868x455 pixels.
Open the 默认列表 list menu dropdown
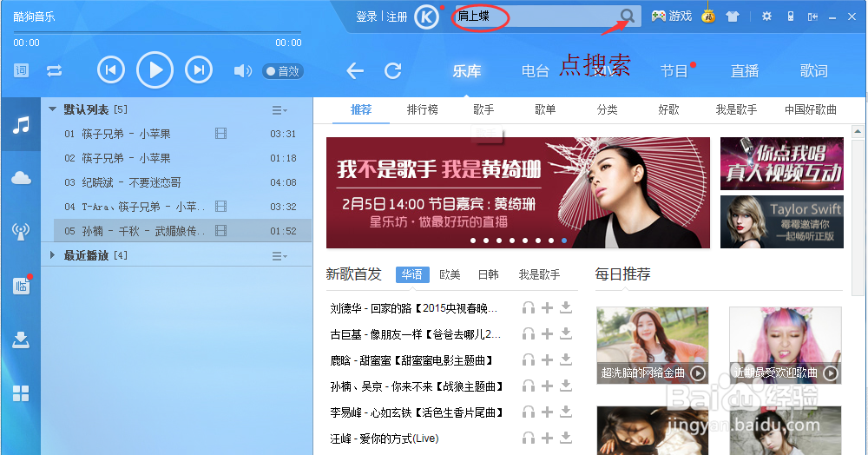point(279,110)
